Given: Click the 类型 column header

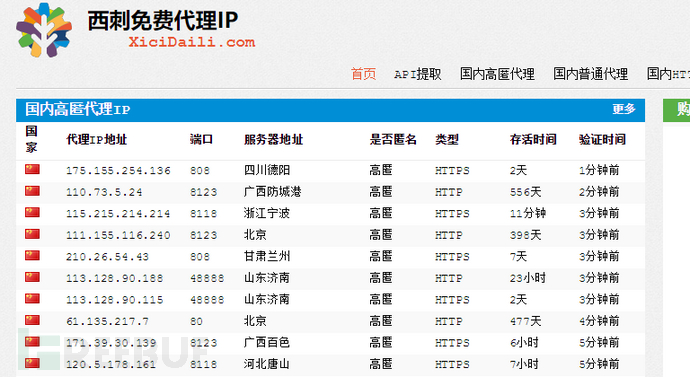Looking at the screenshot, I should pyautogui.click(x=447, y=139).
